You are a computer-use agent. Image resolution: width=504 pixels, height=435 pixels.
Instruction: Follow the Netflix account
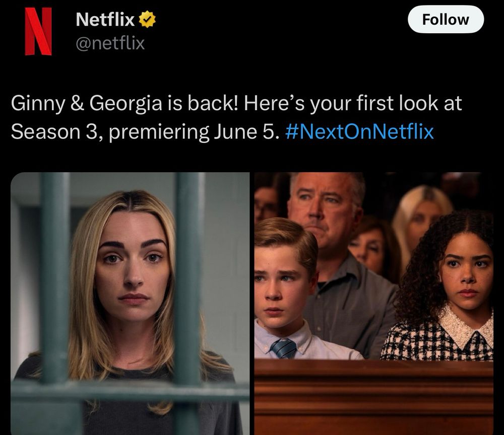pyautogui.click(x=446, y=19)
